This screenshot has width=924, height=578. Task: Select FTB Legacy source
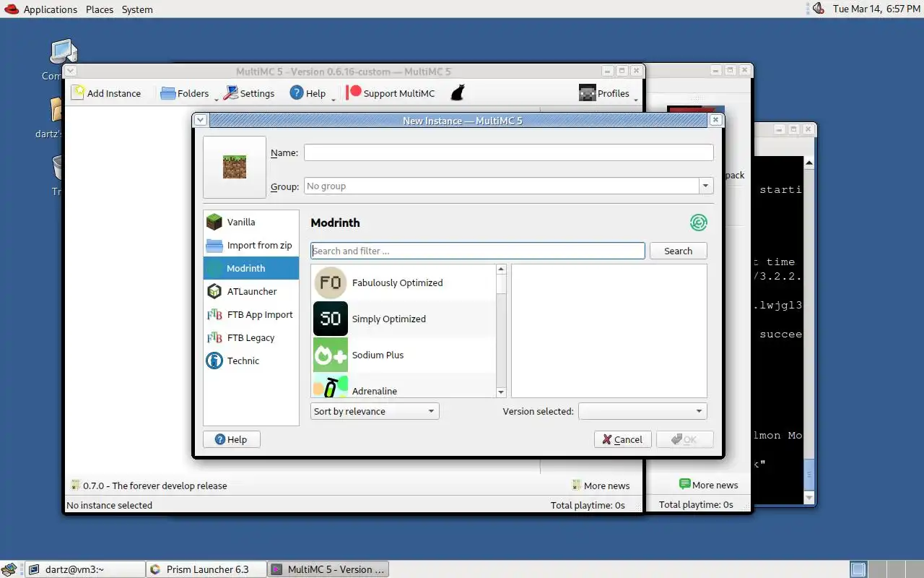click(251, 337)
